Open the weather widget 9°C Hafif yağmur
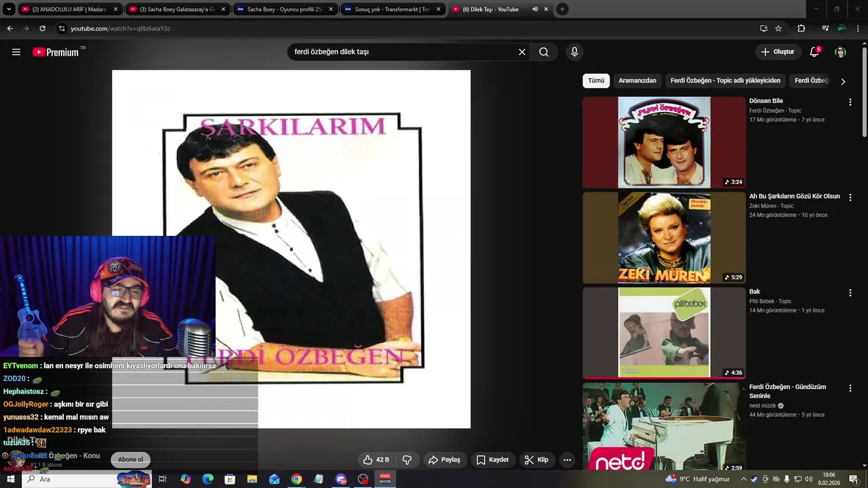 698,479
